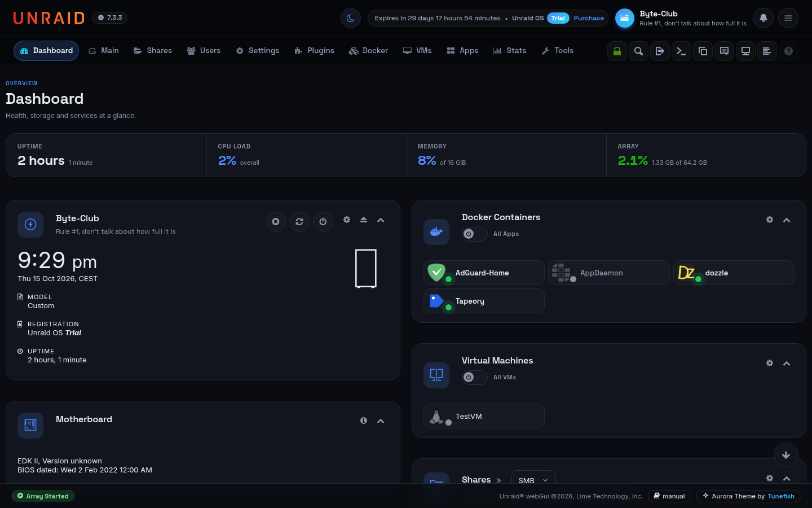This screenshot has height=508, width=812.
Task: Click the Docker whale icon
Action: [436, 232]
